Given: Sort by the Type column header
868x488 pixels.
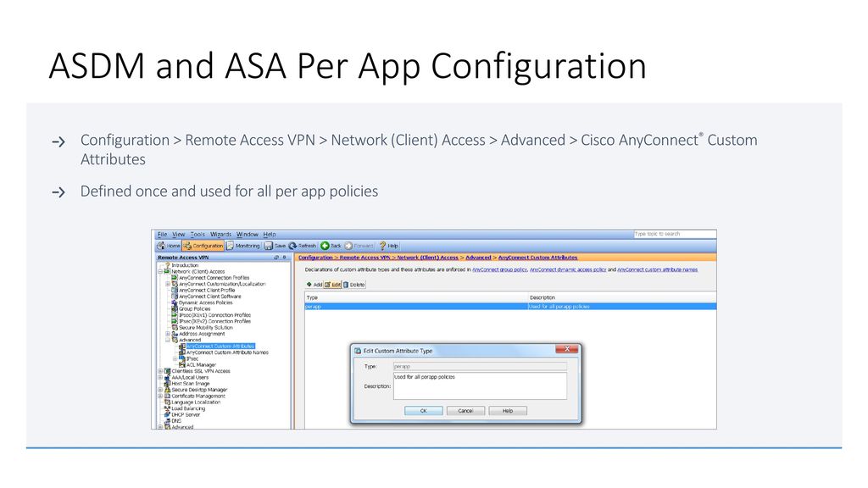Looking at the screenshot, I should pos(415,297).
